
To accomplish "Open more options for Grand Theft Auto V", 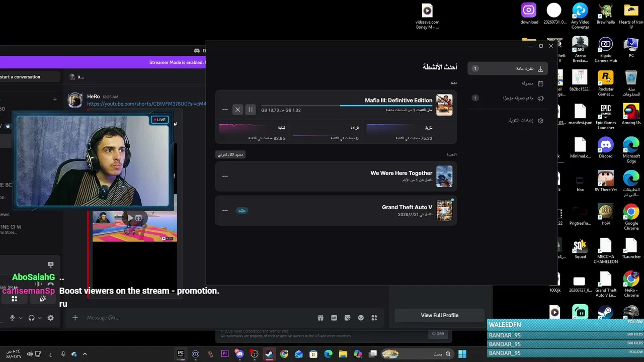I will coord(225,210).
